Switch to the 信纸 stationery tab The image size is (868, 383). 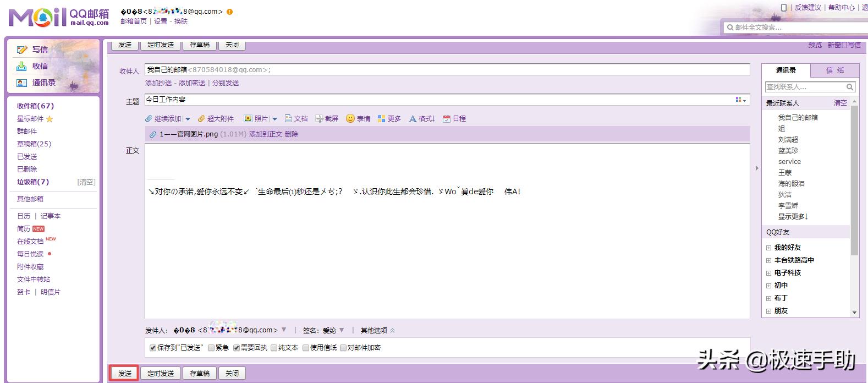point(835,70)
